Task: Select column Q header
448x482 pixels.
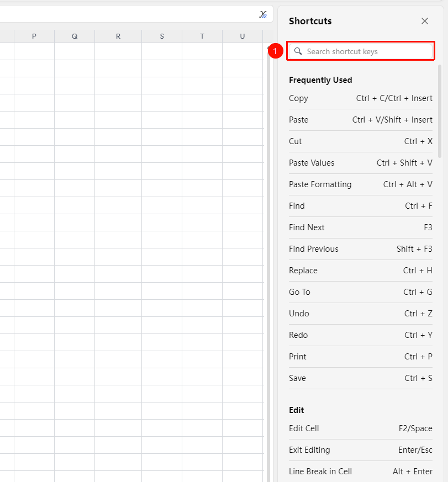Action: pyautogui.click(x=75, y=36)
